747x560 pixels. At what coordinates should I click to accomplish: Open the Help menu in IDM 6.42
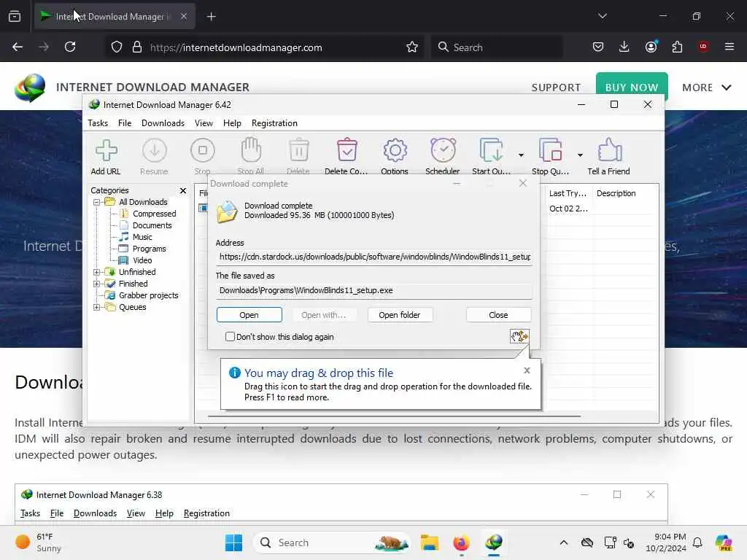232,122
